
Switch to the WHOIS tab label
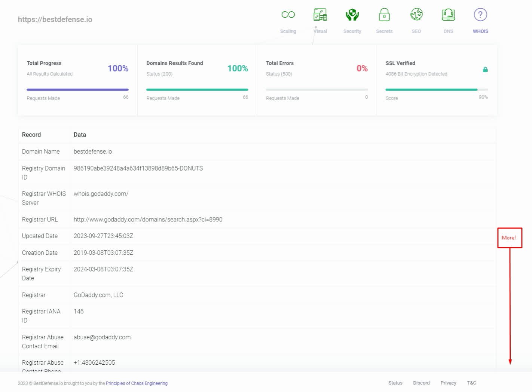tap(480, 31)
